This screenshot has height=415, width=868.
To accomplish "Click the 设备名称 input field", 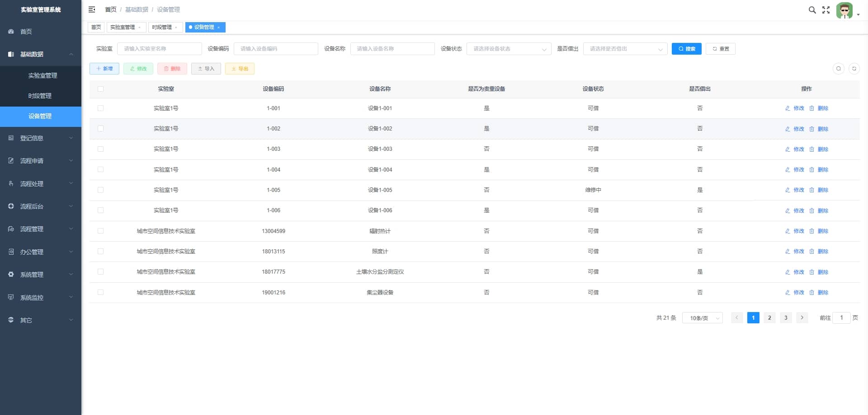I will point(392,49).
